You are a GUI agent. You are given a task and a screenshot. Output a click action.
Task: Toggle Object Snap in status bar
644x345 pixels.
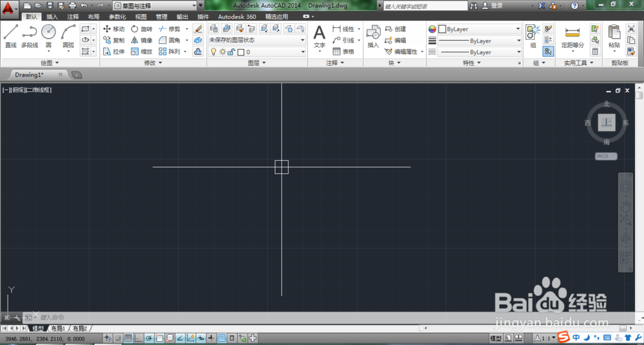[x=159, y=339]
